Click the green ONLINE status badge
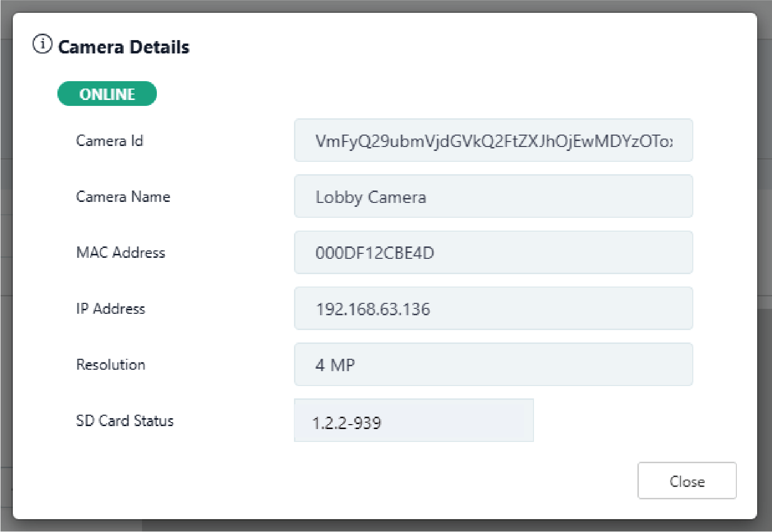This screenshot has width=772, height=532. 107,94
